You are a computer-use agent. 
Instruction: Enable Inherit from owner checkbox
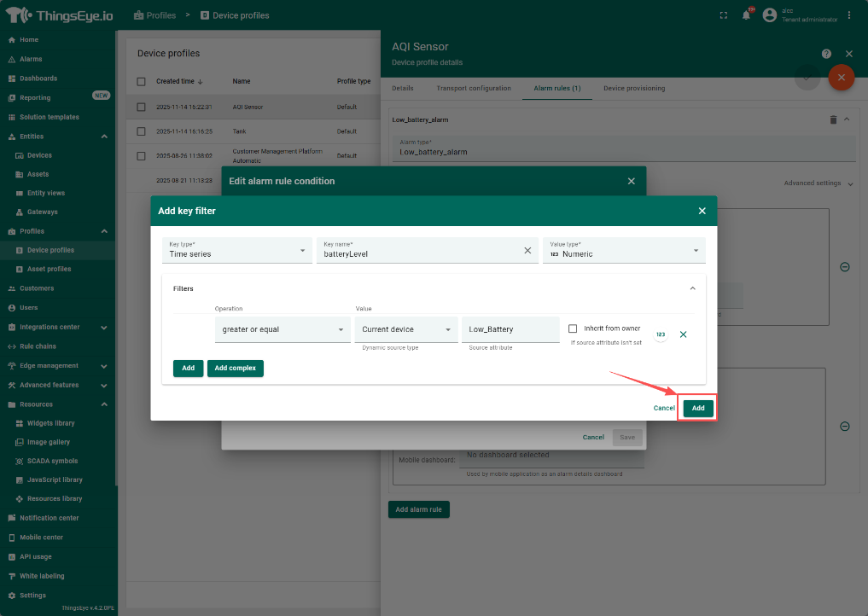coord(573,328)
